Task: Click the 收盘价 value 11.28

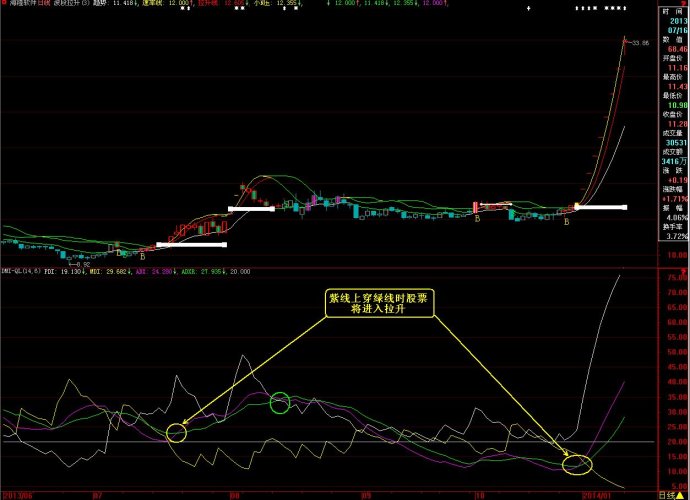Action: [x=677, y=124]
